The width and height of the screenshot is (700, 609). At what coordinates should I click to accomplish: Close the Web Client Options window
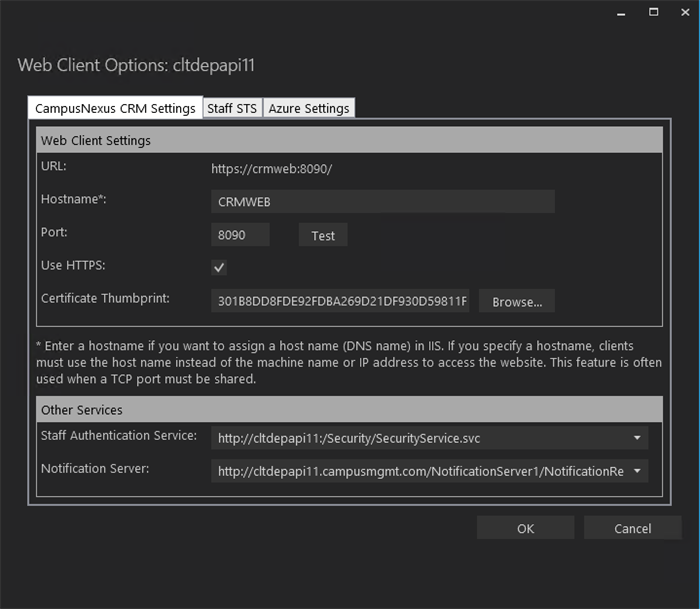pyautogui.click(x=685, y=13)
